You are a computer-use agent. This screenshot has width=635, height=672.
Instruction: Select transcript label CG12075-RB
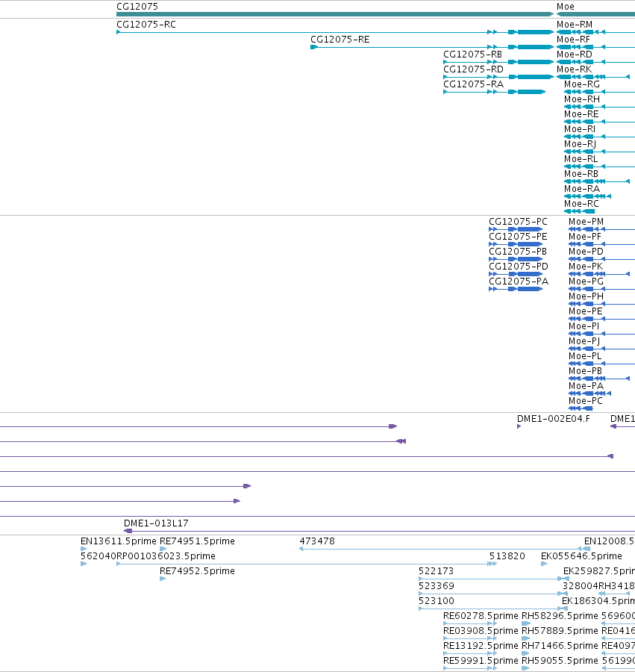pos(473,55)
